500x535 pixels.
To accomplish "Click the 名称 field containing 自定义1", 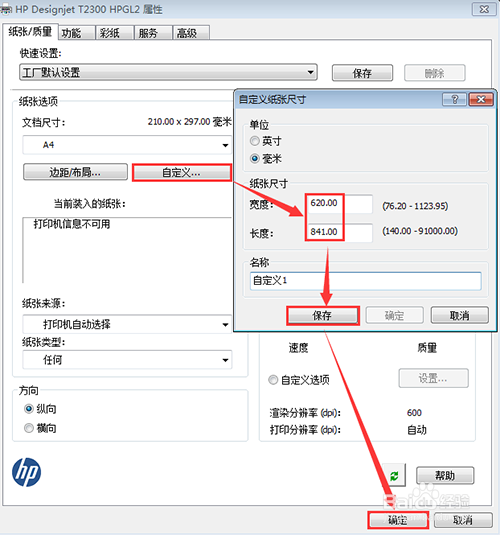I will coord(366,281).
